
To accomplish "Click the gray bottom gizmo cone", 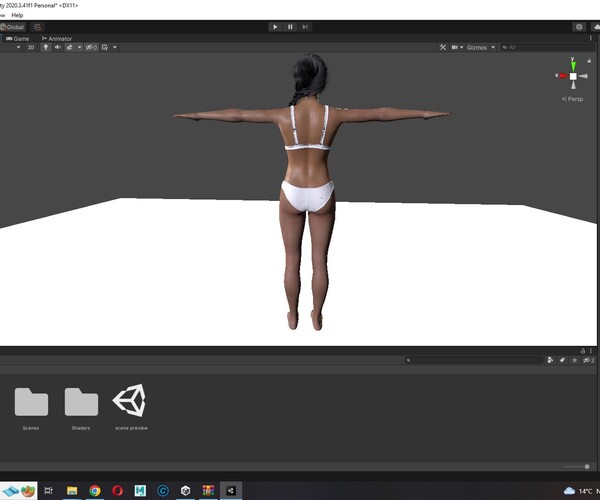I will coord(573,85).
